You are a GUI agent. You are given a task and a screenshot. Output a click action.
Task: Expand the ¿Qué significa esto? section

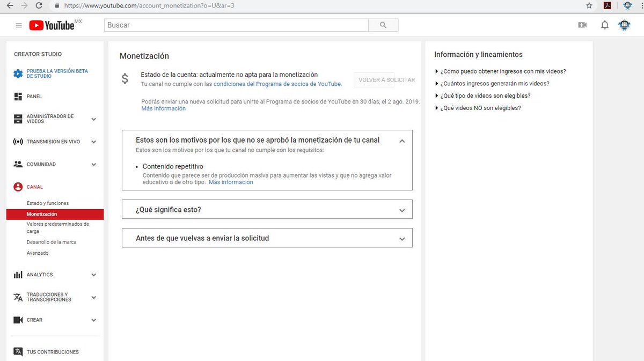click(267, 210)
